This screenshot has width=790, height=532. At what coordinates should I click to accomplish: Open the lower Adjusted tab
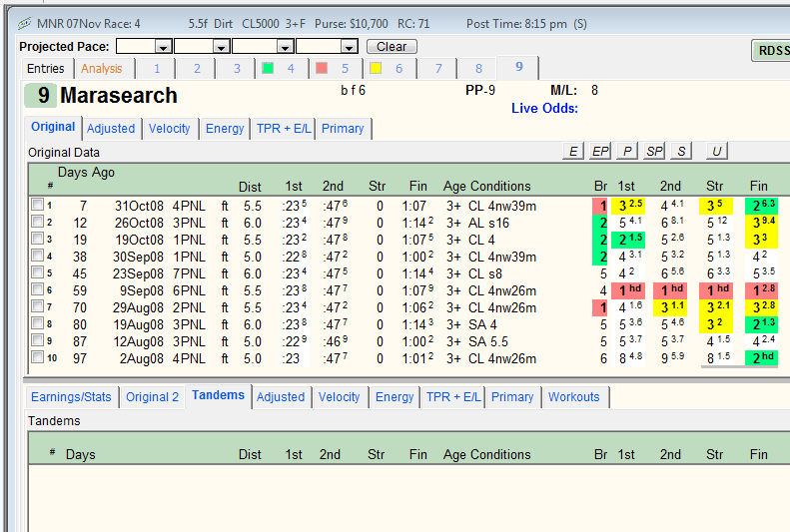coord(281,397)
